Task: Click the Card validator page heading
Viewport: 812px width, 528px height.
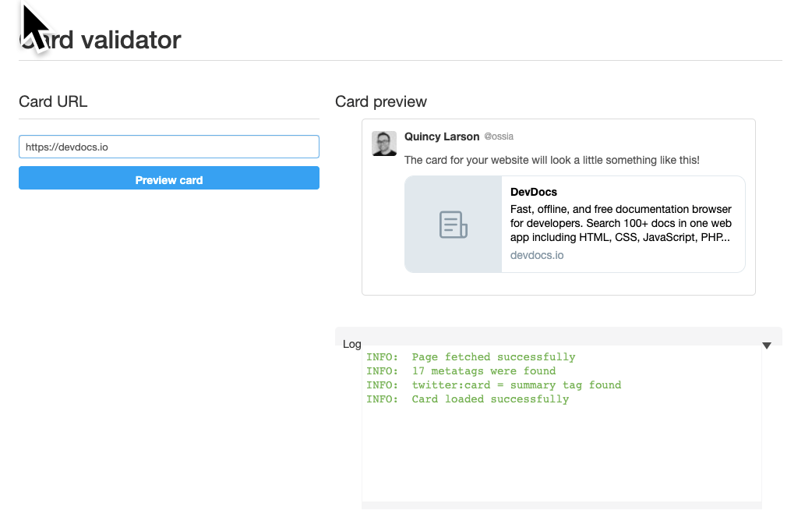Action: pyautogui.click(x=97, y=41)
